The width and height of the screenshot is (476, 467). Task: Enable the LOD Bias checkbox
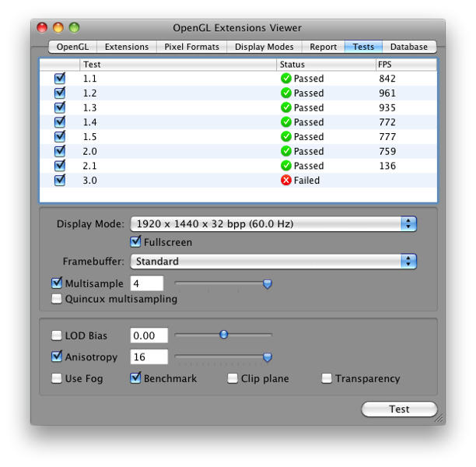[57, 335]
